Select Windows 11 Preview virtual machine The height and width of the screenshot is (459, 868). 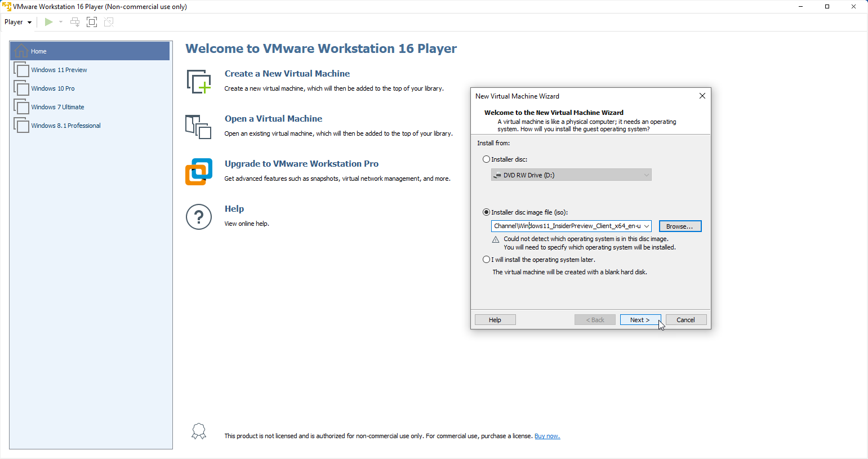pyautogui.click(x=90, y=70)
